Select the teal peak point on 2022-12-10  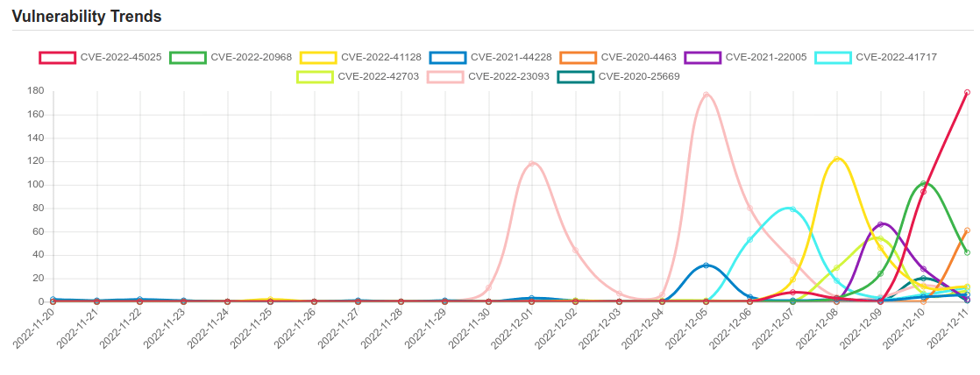click(x=923, y=279)
